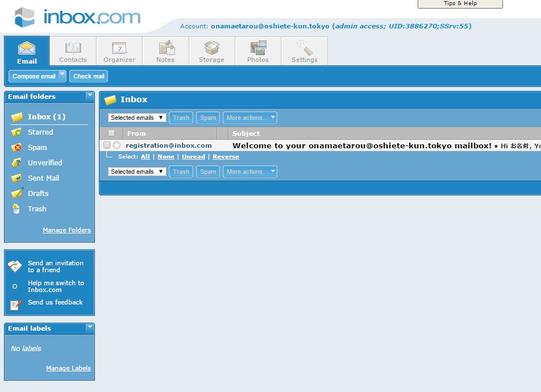Click the Reverse selection link

226,157
